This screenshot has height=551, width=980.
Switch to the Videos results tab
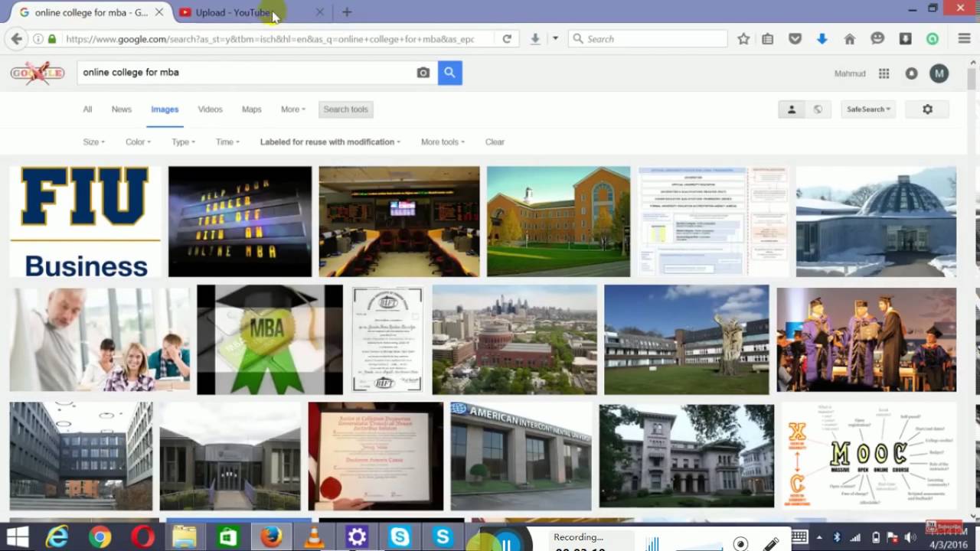(x=210, y=109)
